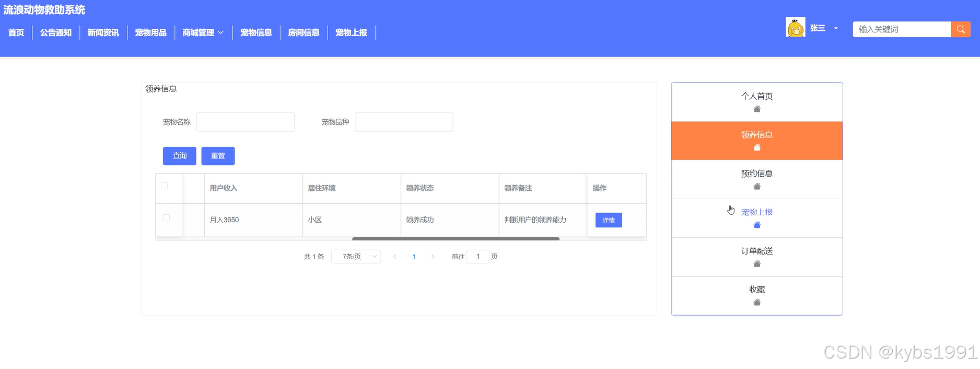The height and width of the screenshot is (369, 980).
Task: Select page number 1 in pagination
Action: (x=414, y=257)
